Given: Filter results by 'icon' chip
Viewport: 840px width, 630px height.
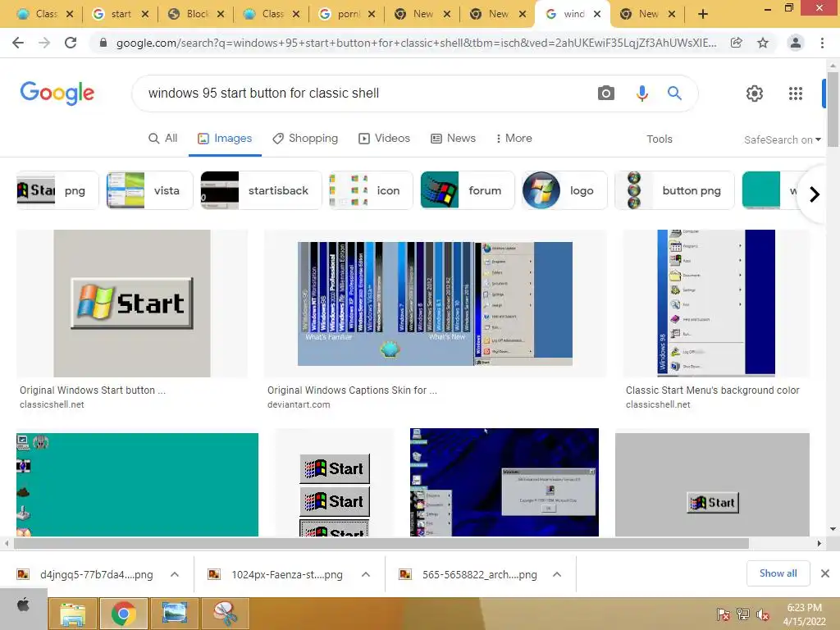Looking at the screenshot, I should [371, 190].
